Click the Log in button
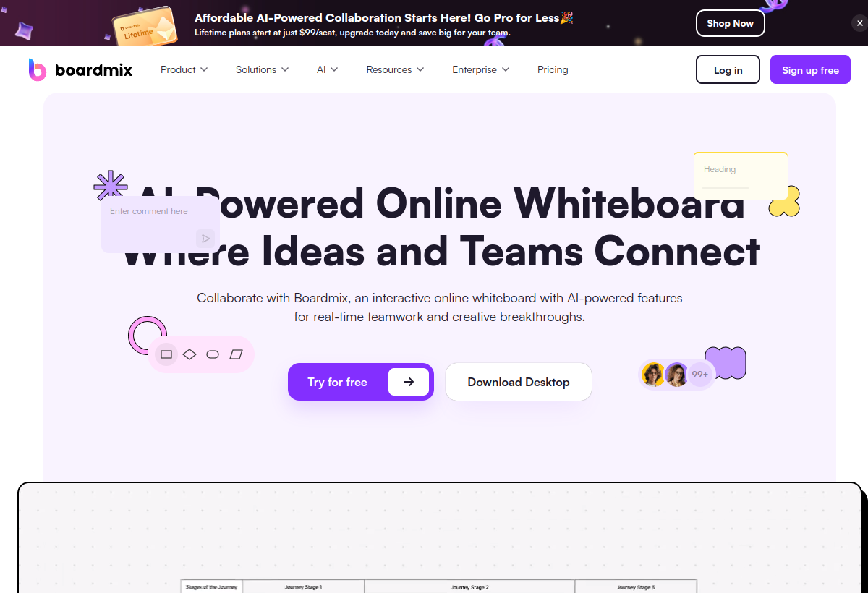868x593 pixels. (728, 69)
